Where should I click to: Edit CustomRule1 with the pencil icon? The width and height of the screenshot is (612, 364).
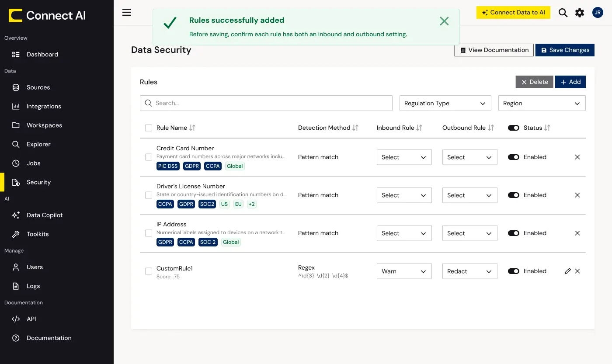click(x=567, y=271)
